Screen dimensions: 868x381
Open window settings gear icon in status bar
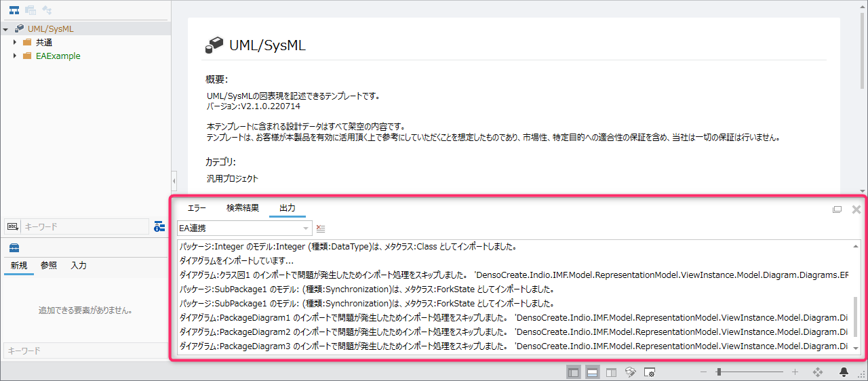click(649, 372)
